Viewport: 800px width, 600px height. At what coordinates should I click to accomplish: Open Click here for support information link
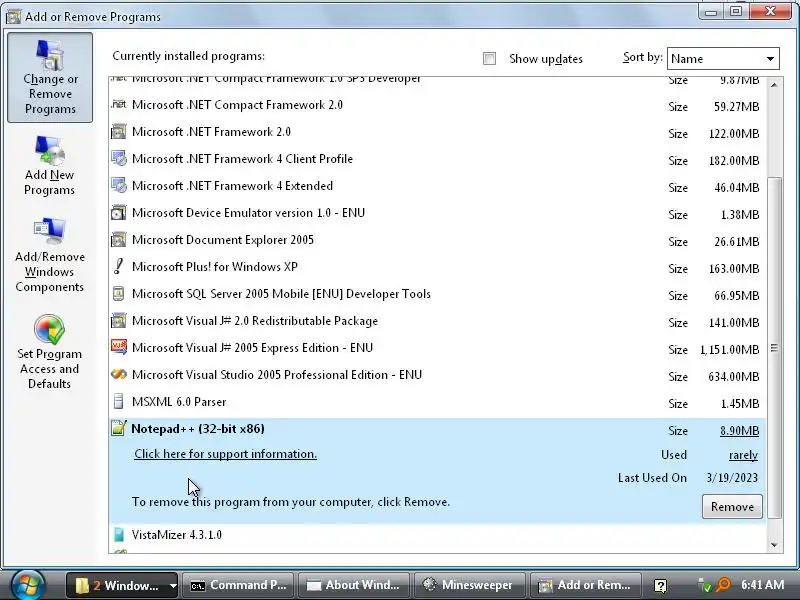coord(226,454)
